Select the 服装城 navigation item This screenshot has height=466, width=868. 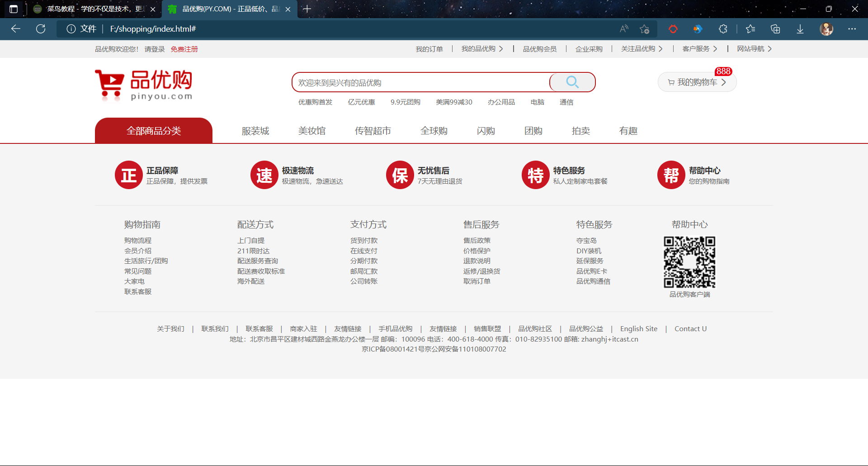coord(255,131)
